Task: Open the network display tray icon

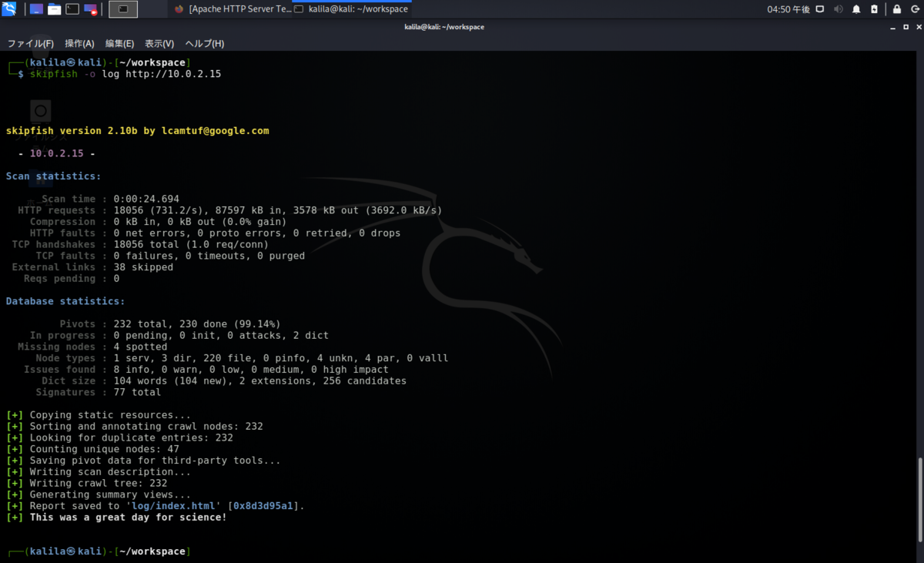Action: [x=820, y=9]
